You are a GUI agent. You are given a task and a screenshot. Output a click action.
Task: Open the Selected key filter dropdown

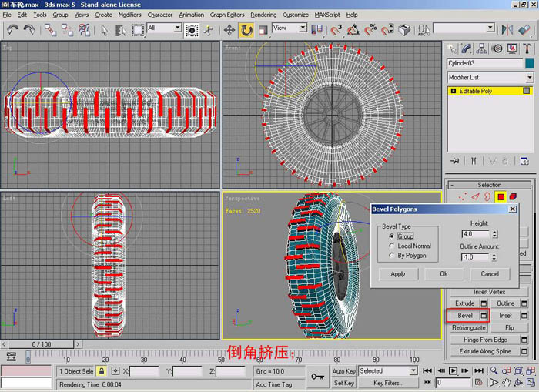click(x=413, y=370)
